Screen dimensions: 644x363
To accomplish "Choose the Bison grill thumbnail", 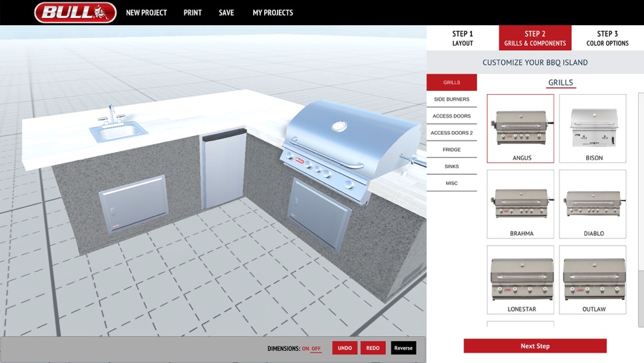I will tap(592, 128).
